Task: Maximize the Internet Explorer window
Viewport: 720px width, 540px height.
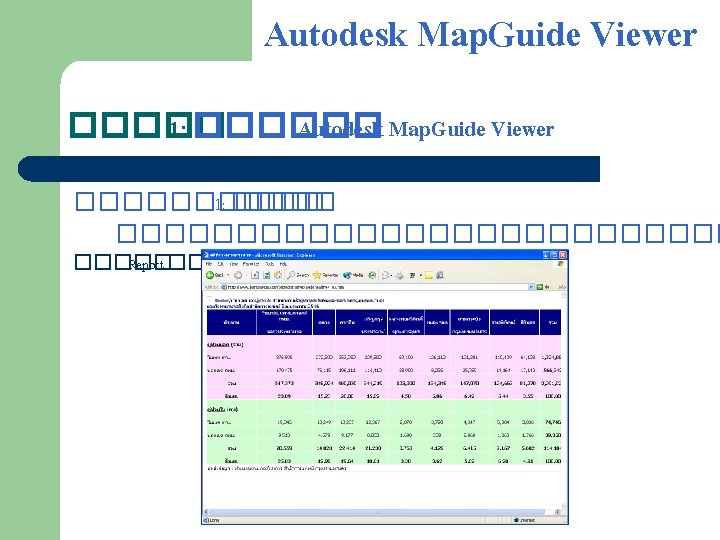Action: click(554, 255)
